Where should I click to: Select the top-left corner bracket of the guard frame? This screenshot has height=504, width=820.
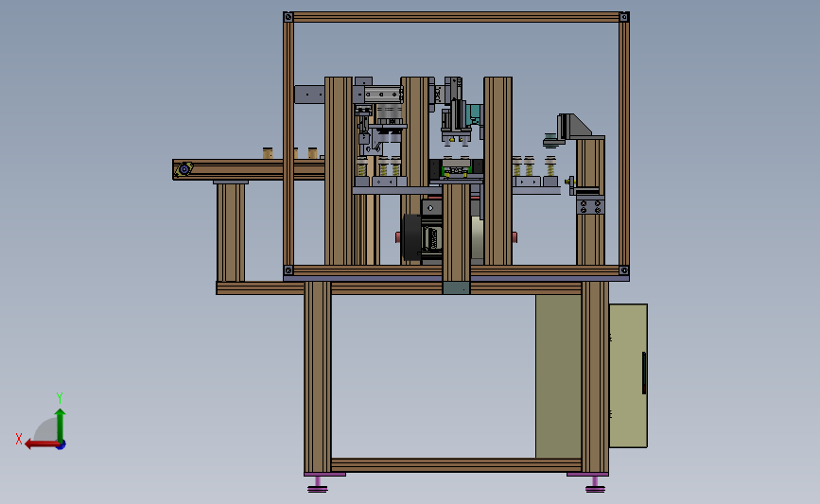pos(288,17)
